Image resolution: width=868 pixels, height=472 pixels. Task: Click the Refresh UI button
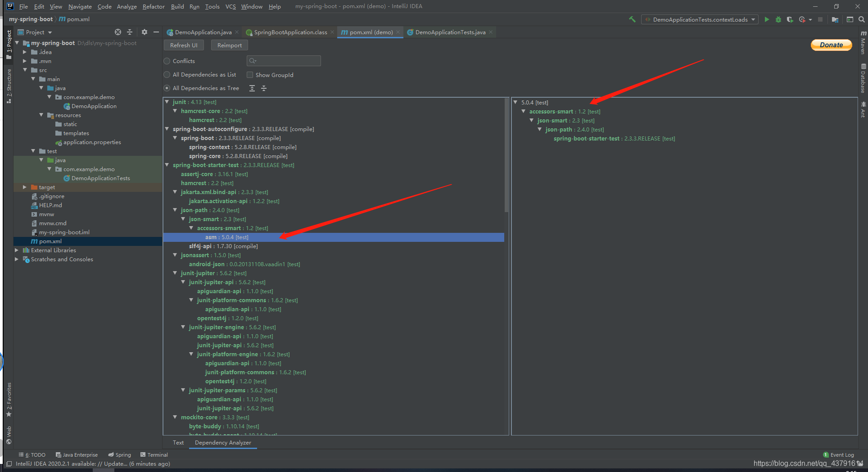184,45
